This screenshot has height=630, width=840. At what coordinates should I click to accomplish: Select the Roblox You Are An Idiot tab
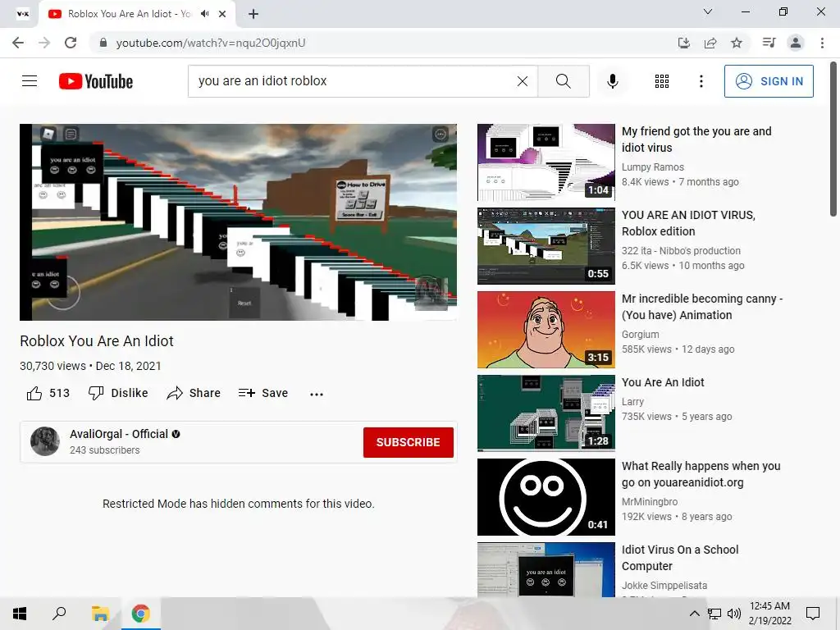(x=137, y=14)
